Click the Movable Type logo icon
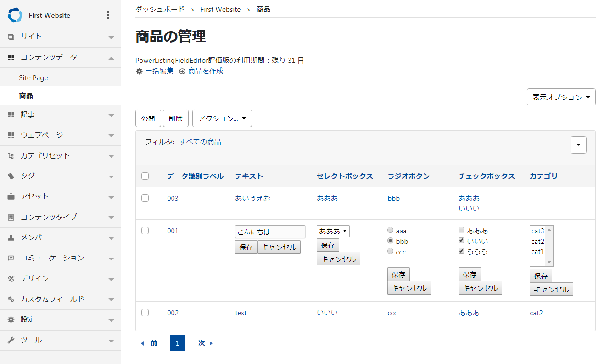This screenshot has height=364, width=610. coord(15,15)
